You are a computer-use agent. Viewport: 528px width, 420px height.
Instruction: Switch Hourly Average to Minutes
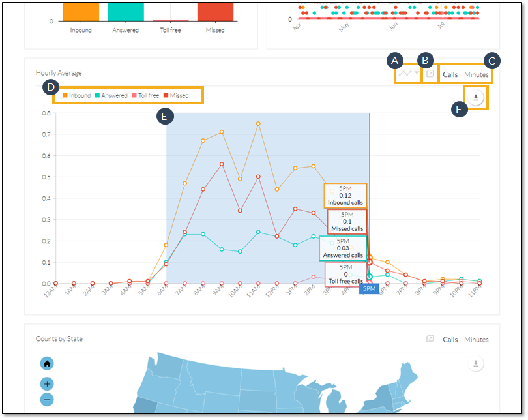point(476,75)
